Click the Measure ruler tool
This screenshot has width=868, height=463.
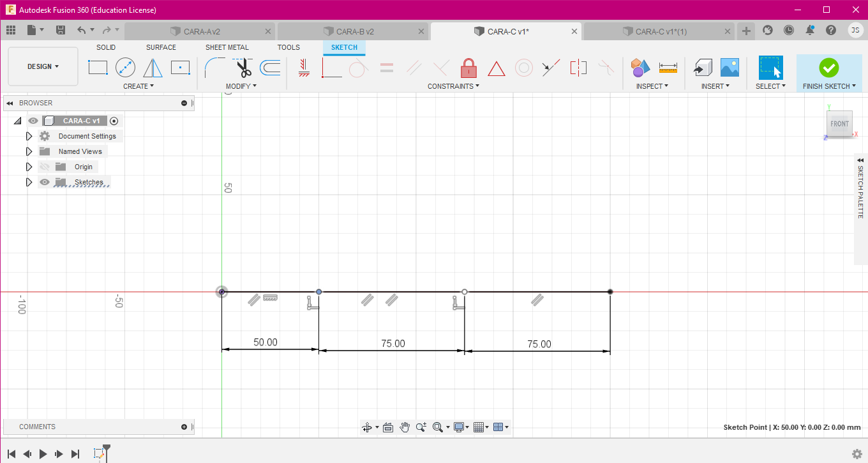click(668, 66)
